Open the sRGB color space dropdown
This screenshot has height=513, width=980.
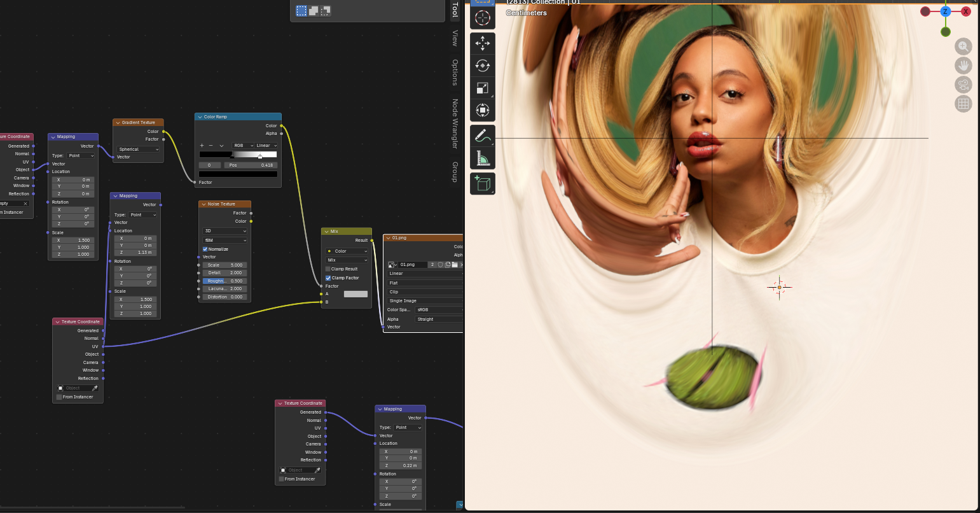point(438,310)
